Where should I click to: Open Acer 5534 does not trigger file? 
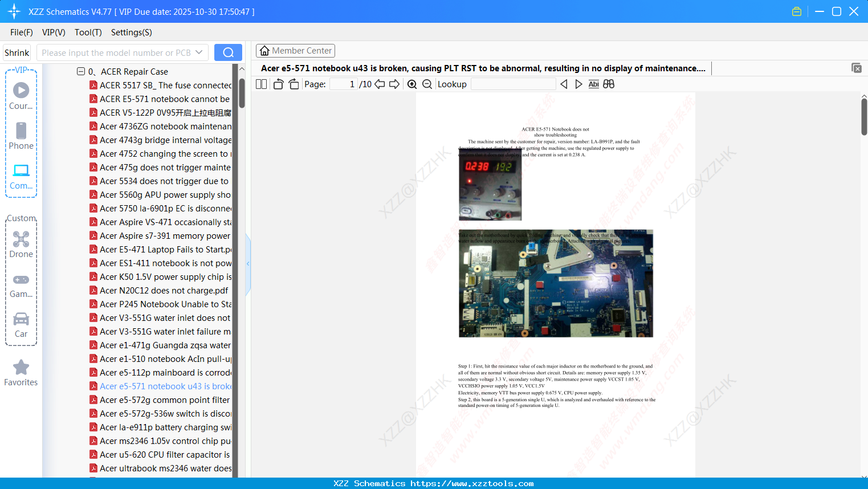160,181
